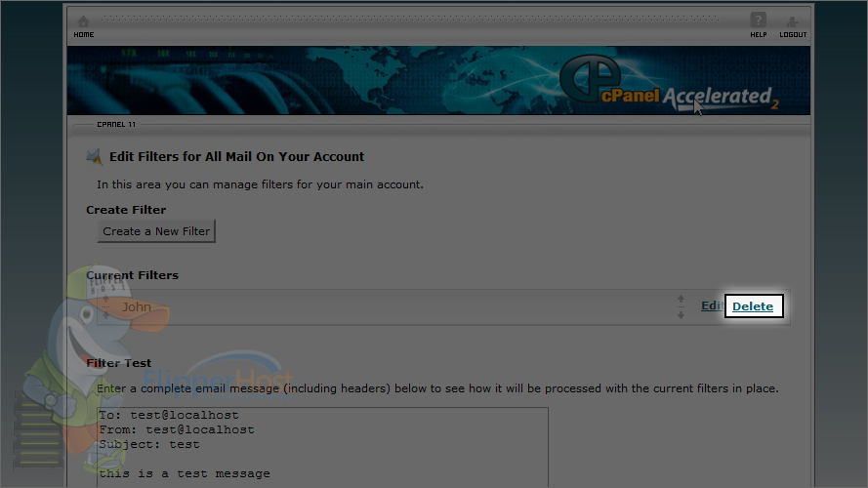The height and width of the screenshot is (488, 868).
Task: Click the Create a New Filter button
Action: [156, 231]
